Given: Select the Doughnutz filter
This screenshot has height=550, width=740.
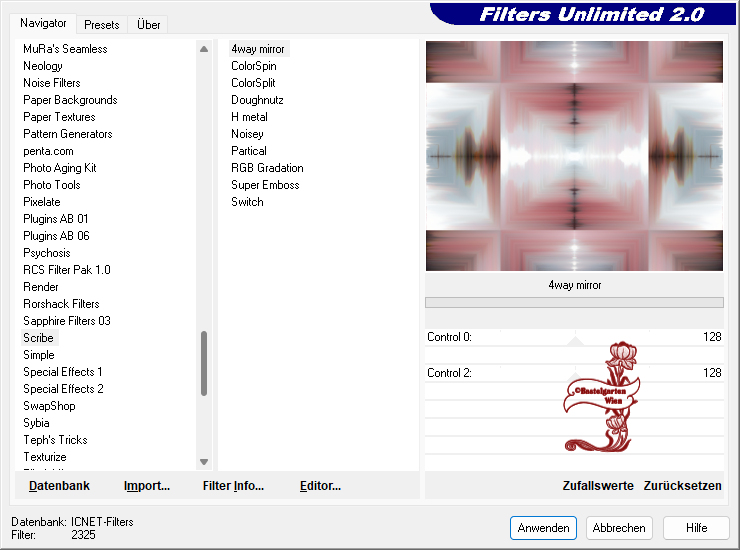Looking at the screenshot, I should [257, 100].
